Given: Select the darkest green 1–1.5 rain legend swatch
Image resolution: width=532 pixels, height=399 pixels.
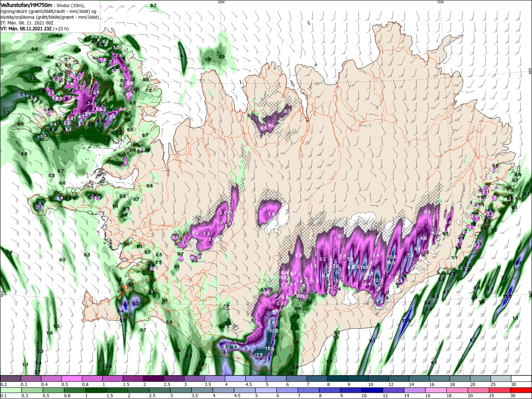Looking at the screenshot, I should (97, 390).
